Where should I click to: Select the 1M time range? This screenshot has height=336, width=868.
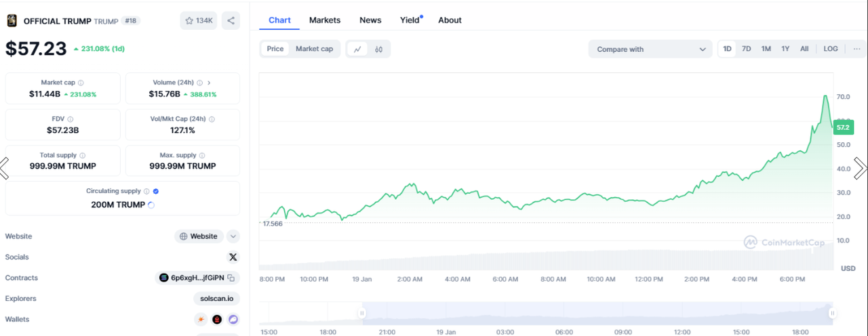(x=766, y=49)
